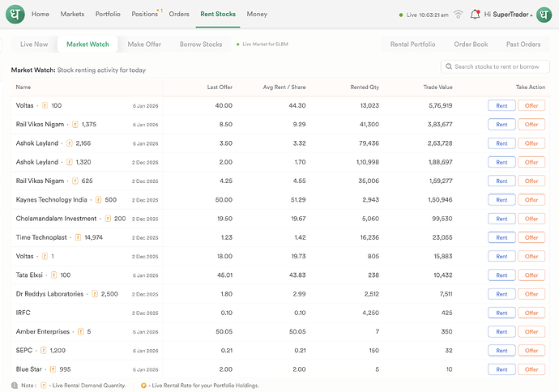Click the rupee icon on Time Technoplast row
Image resolution: width=559 pixels, height=392 pixels.
[78, 237]
